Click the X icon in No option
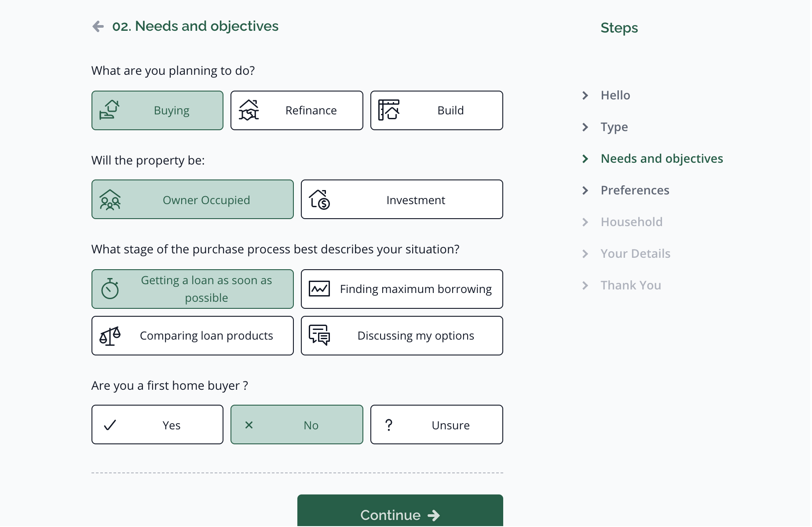Screen dimensions: 812x527 (249, 425)
